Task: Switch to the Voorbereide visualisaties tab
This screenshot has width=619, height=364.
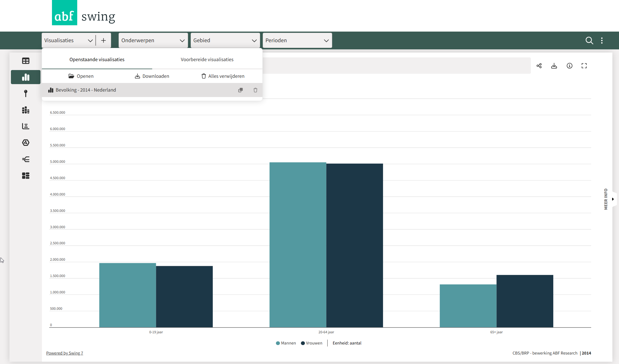Action: (207, 59)
